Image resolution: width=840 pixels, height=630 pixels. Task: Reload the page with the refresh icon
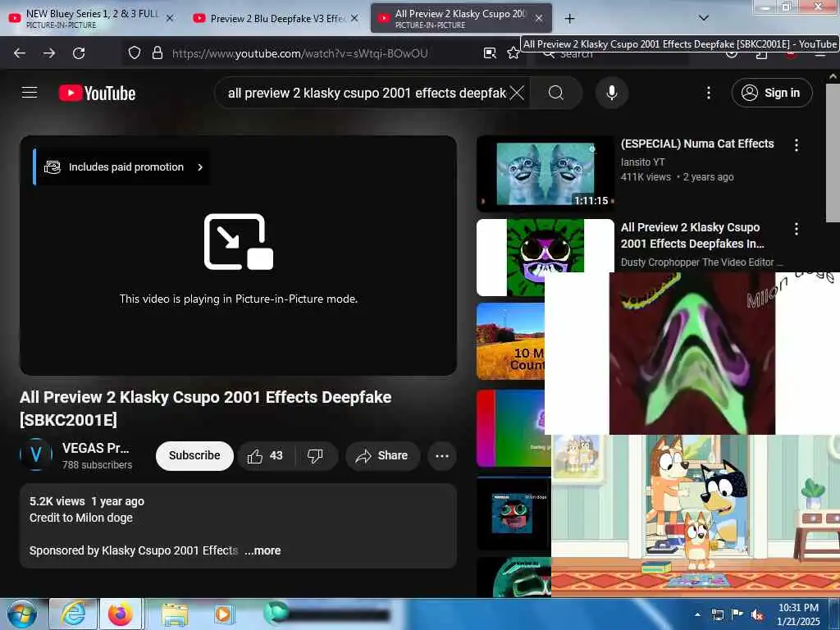[x=79, y=53]
